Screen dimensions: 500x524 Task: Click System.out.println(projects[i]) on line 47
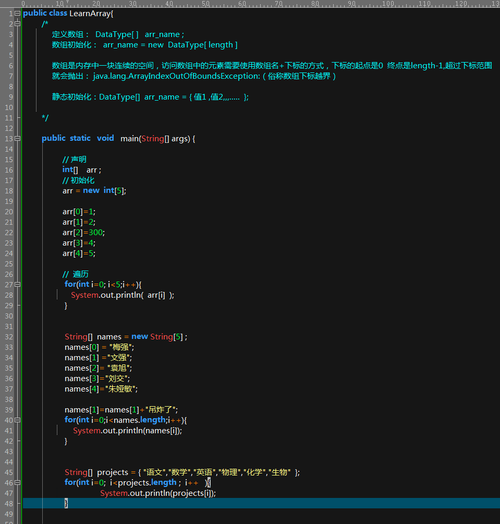coord(158,493)
